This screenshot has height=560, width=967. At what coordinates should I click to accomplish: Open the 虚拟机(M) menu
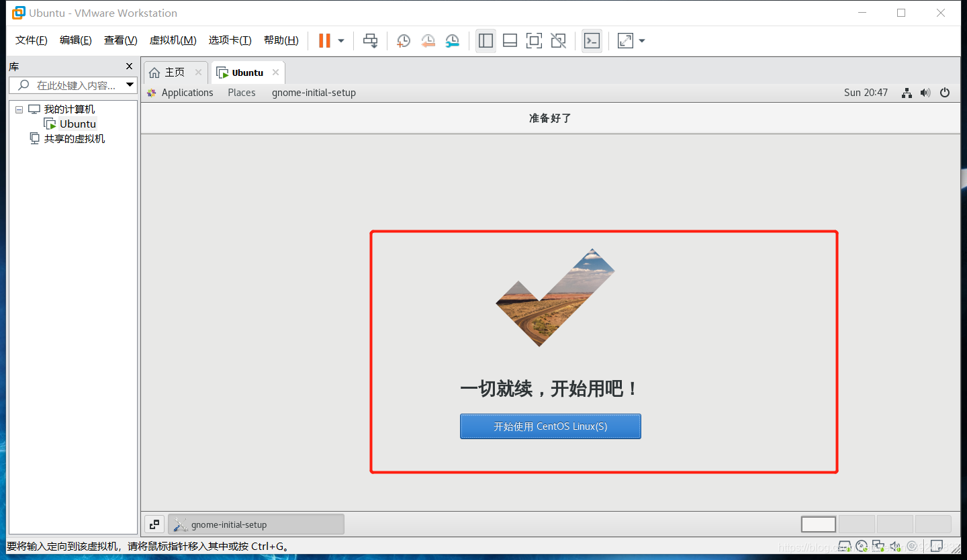point(173,40)
